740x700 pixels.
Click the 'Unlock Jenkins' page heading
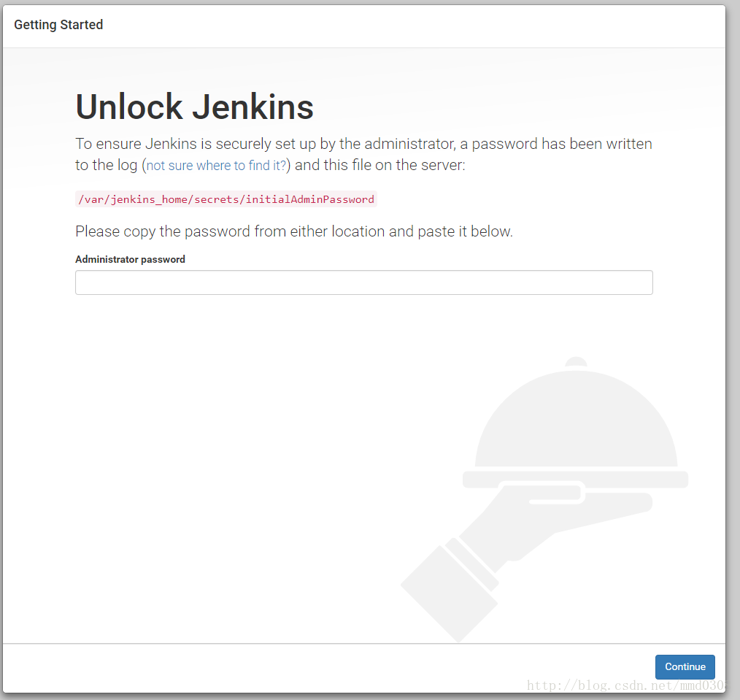[x=194, y=107]
